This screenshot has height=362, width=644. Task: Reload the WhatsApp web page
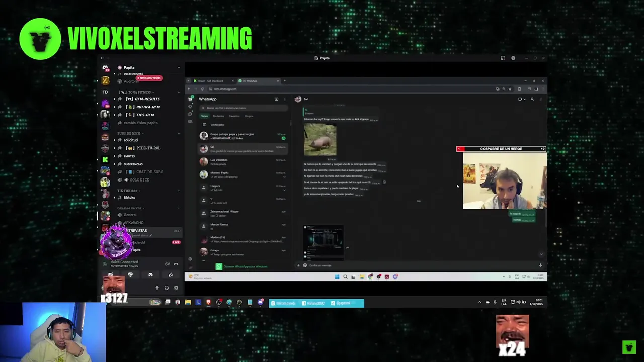203,89
